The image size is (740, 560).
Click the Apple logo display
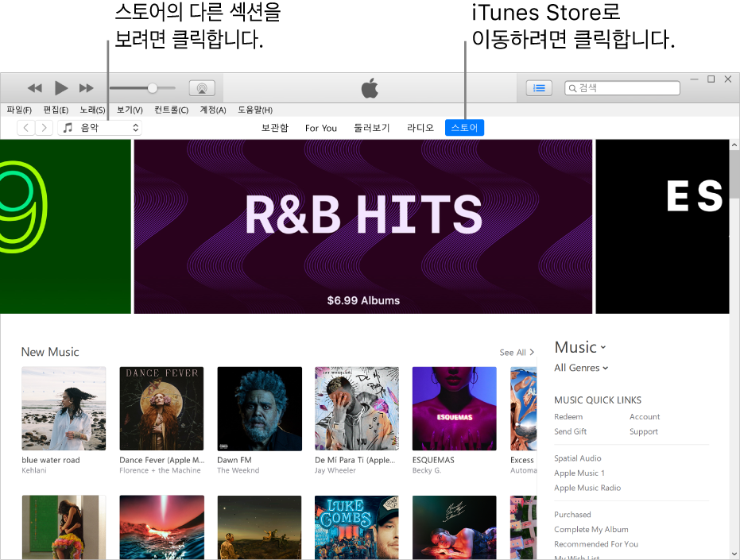pyautogui.click(x=370, y=87)
